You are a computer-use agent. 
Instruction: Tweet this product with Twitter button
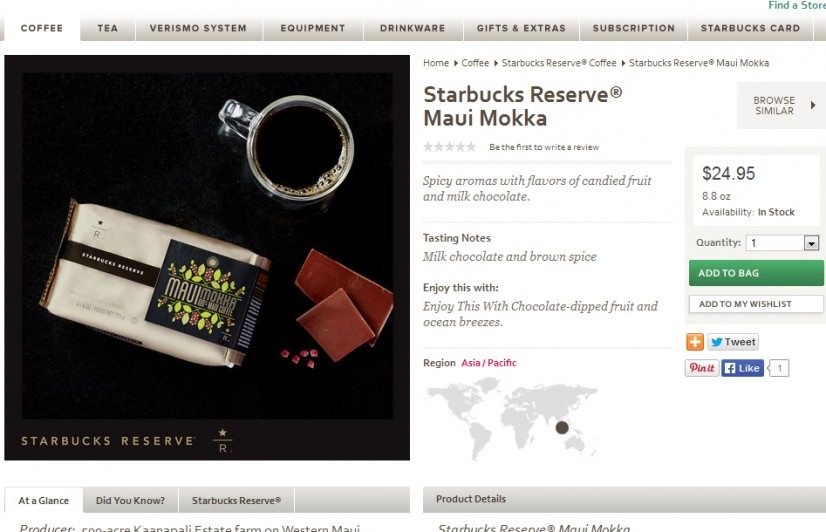click(x=733, y=342)
